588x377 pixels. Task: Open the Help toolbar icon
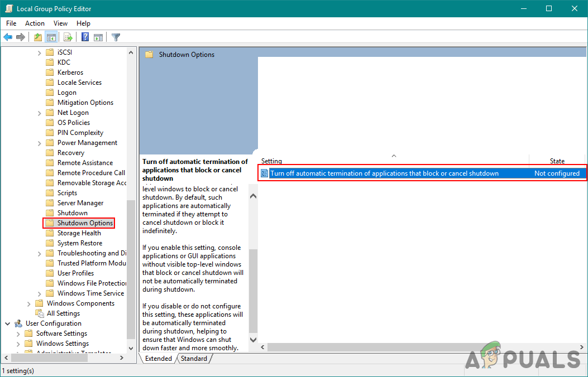coord(85,37)
